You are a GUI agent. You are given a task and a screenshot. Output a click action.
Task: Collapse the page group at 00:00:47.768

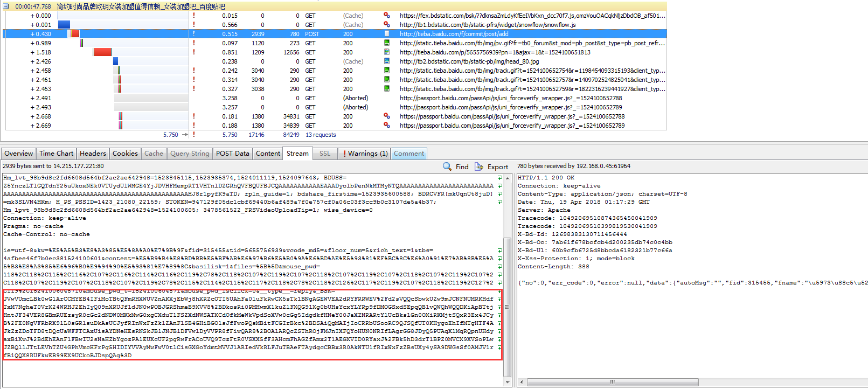pyautogui.click(x=6, y=6)
